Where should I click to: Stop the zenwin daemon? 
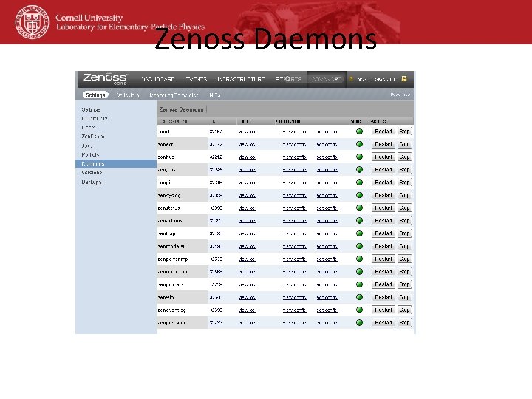pyautogui.click(x=404, y=297)
